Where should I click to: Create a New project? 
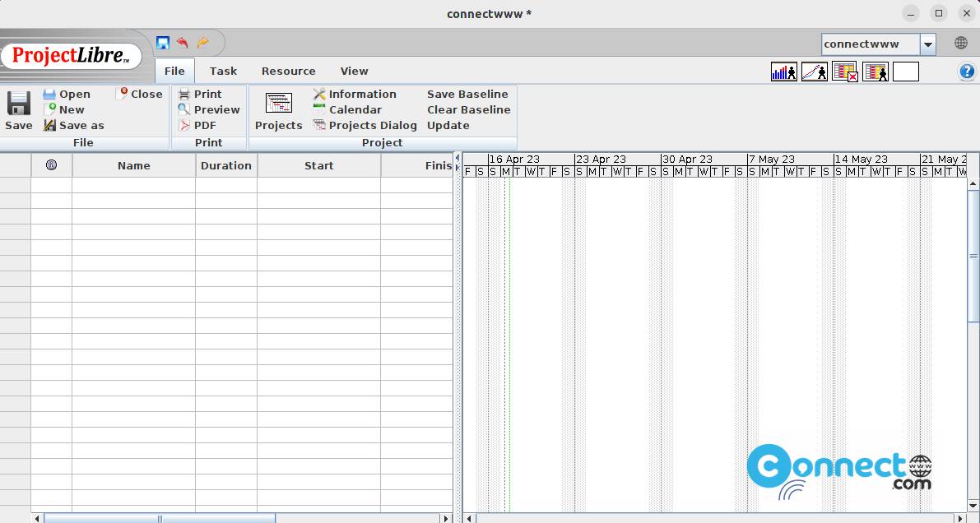coord(63,109)
